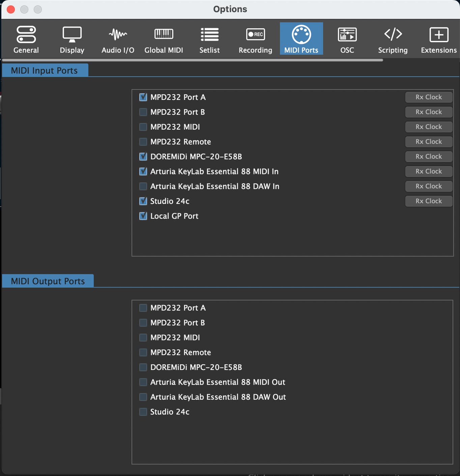
Task: Enable Studio 24c output port
Action: pyautogui.click(x=143, y=412)
